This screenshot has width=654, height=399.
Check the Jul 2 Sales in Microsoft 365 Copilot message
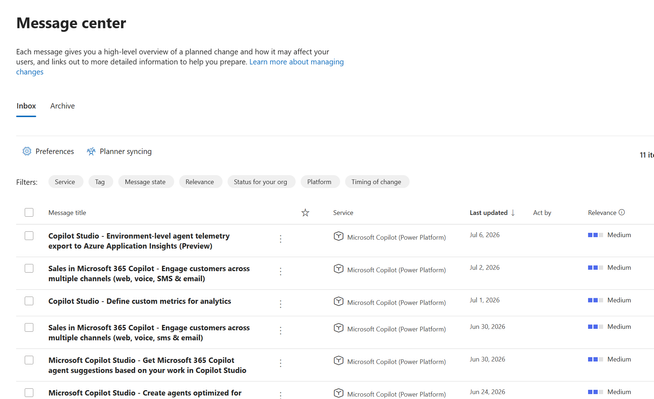(x=29, y=268)
